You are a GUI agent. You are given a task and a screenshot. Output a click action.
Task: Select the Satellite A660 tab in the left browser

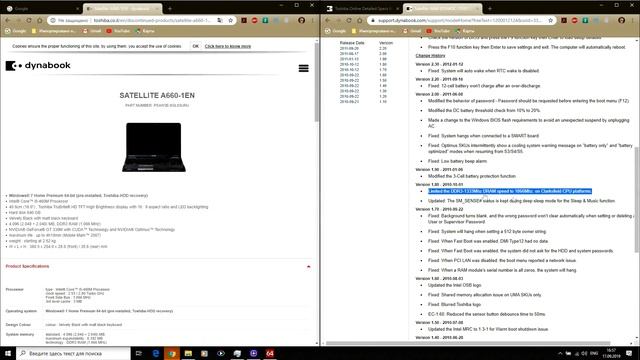tap(121, 8)
